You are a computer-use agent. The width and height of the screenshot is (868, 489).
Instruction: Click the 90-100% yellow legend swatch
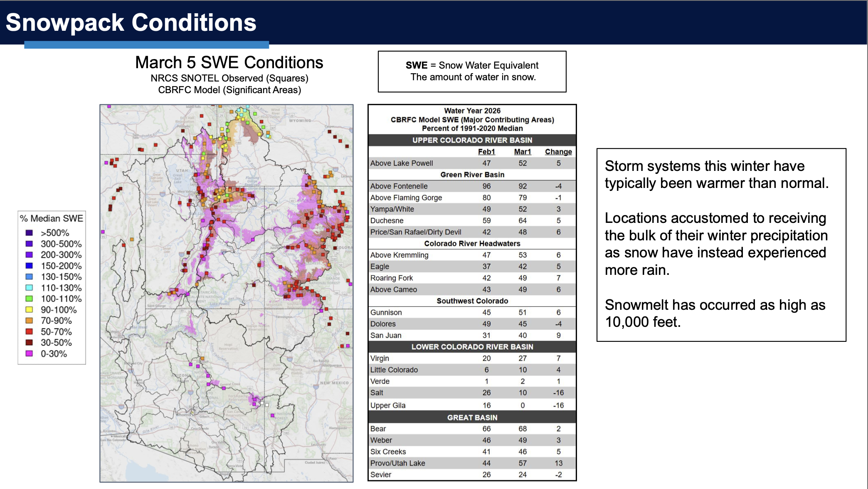pos(29,310)
